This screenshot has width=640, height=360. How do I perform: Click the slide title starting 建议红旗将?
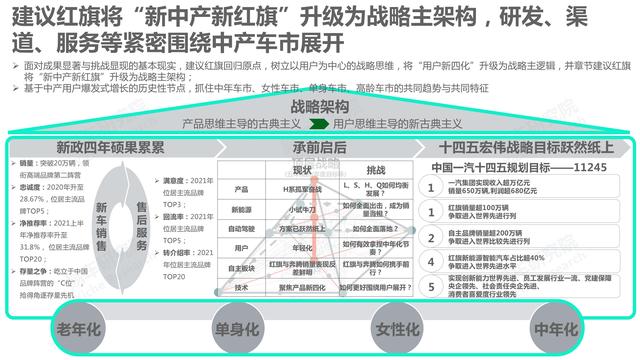coord(300,29)
